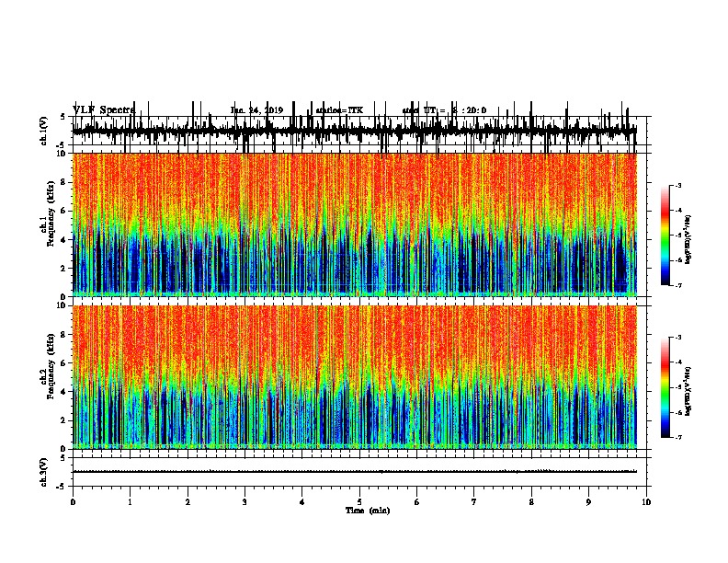Screen dimensions: 728x563
Task: Click time axis tick label '6'
Action: point(417,502)
